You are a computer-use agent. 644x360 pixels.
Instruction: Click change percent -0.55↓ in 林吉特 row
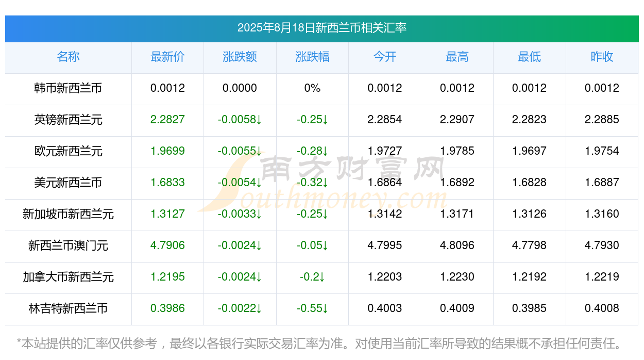pyautogui.click(x=312, y=308)
